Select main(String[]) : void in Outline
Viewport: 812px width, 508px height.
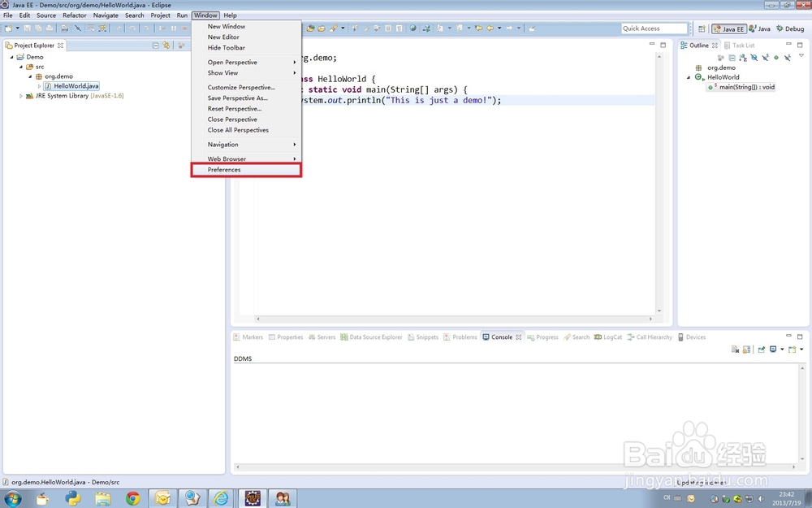tap(741, 87)
